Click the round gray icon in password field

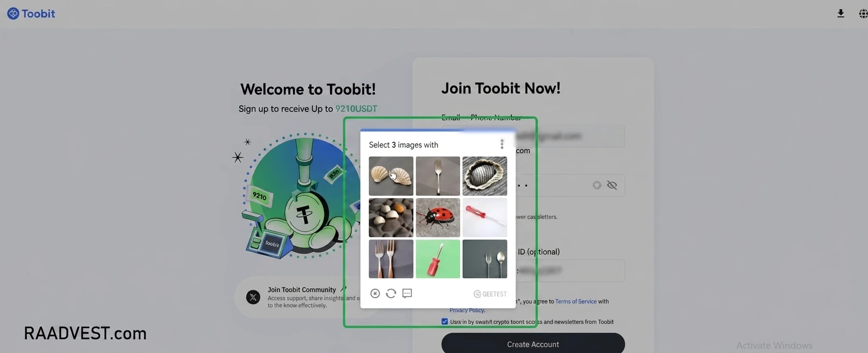click(x=597, y=185)
